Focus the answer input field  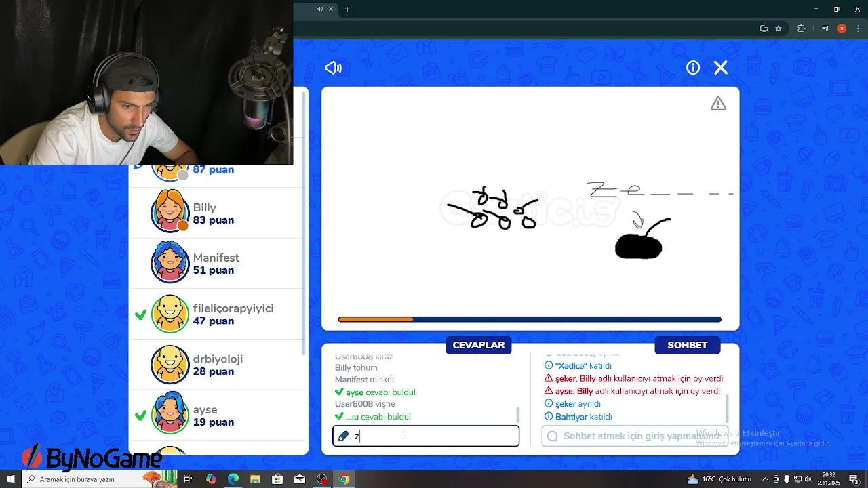pos(426,436)
